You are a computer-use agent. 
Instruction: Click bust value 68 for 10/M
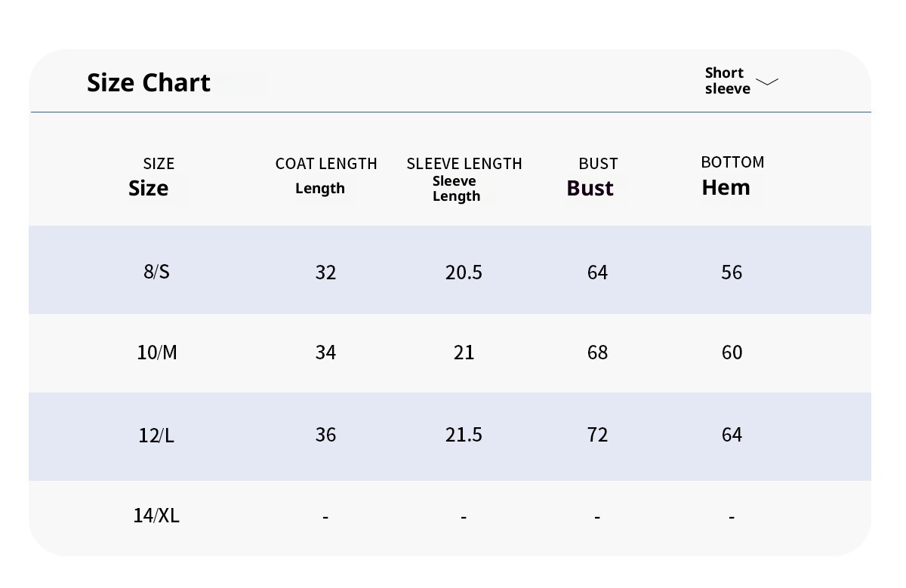[x=597, y=352]
